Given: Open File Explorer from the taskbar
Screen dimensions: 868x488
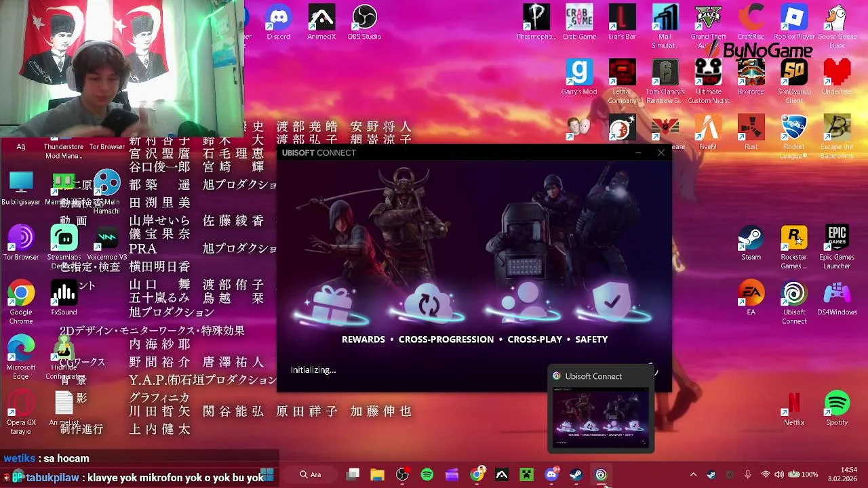Looking at the screenshot, I should 378,475.
